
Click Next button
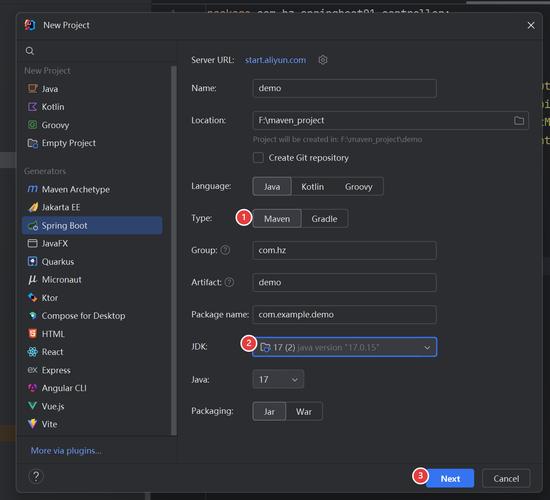450,478
